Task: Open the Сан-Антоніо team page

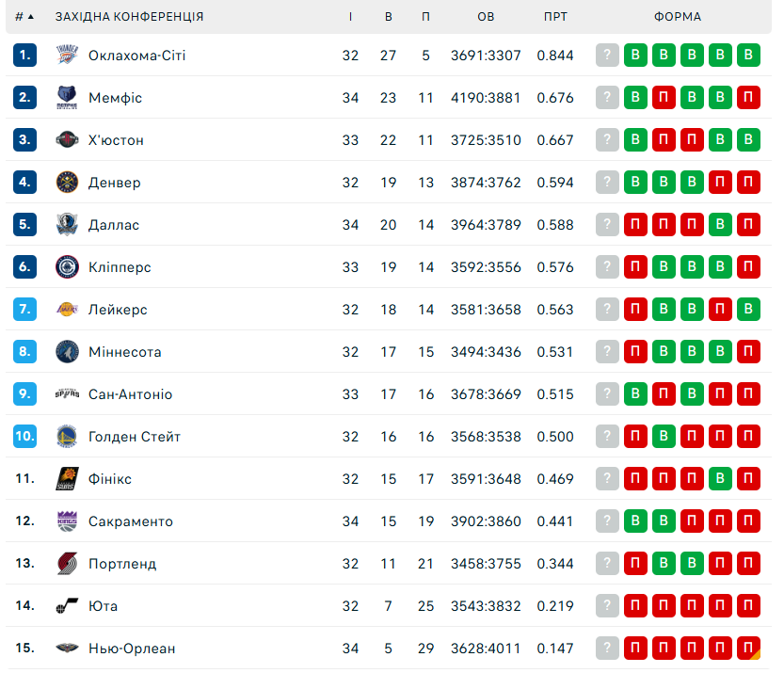Action: (131, 394)
